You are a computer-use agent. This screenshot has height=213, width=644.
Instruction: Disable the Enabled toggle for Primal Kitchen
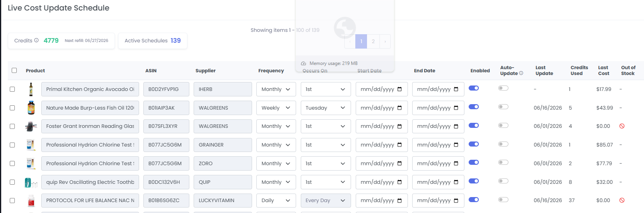pyautogui.click(x=474, y=88)
